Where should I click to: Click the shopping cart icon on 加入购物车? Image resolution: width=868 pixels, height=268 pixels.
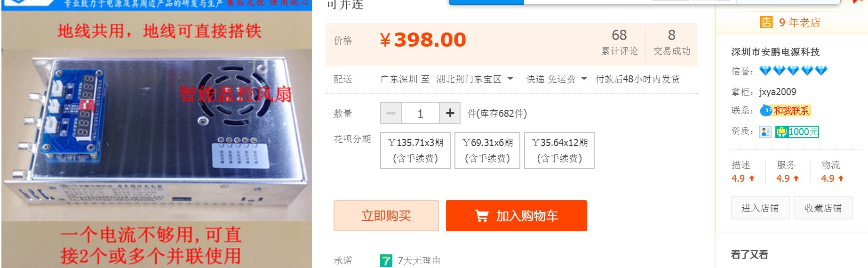(x=482, y=216)
